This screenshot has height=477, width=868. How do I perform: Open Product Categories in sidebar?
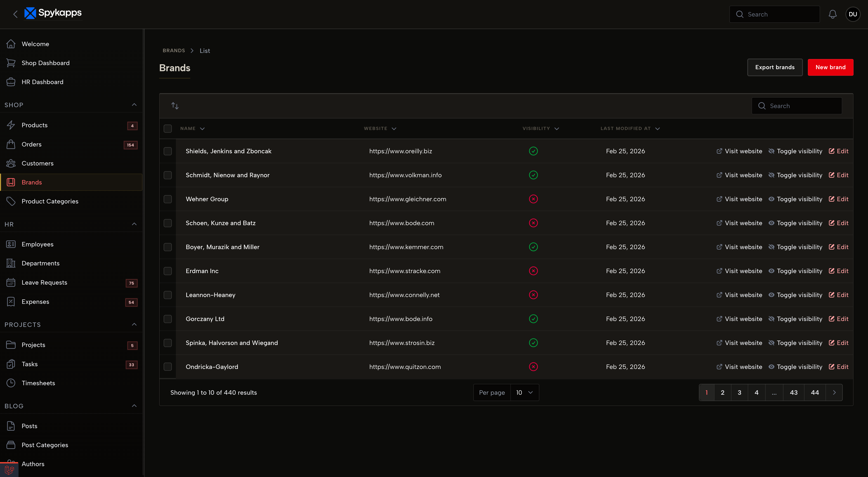[50, 201]
